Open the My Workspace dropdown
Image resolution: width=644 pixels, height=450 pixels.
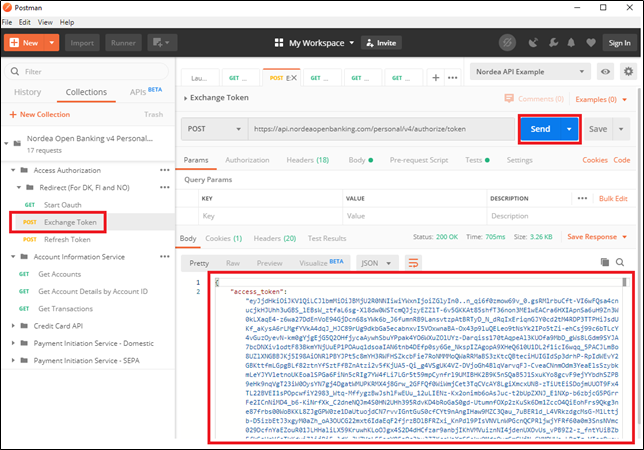click(322, 43)
